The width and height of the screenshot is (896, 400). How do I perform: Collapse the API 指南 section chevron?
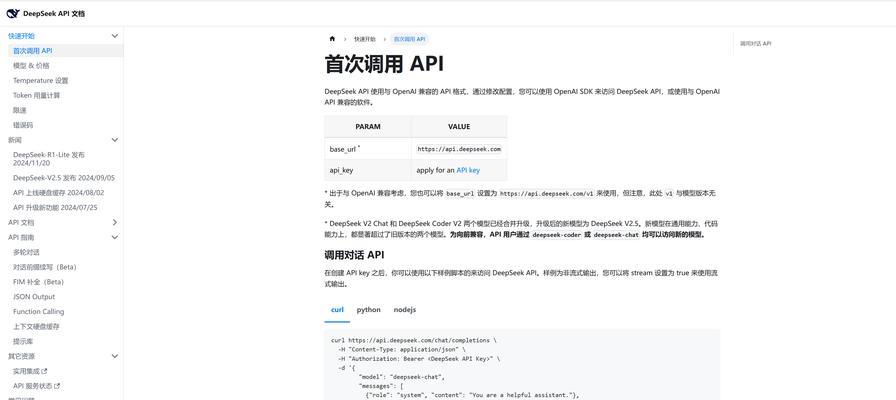pyautogui.click(x=114, y=237)
